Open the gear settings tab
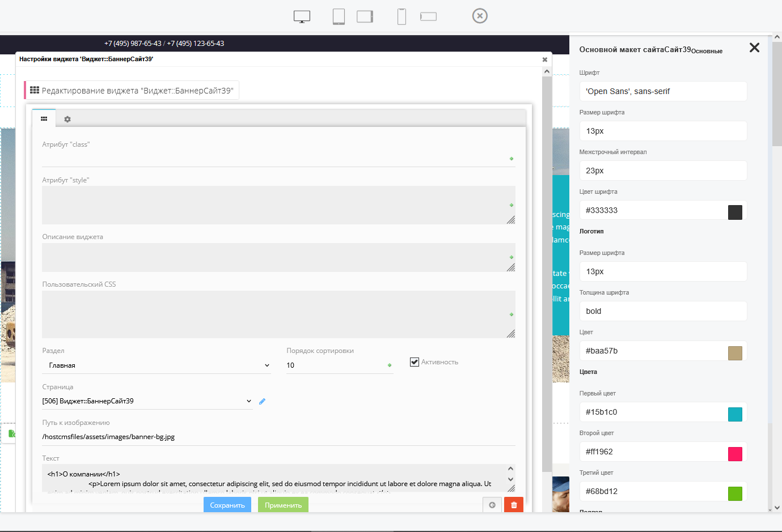 [x=67, y=119]
